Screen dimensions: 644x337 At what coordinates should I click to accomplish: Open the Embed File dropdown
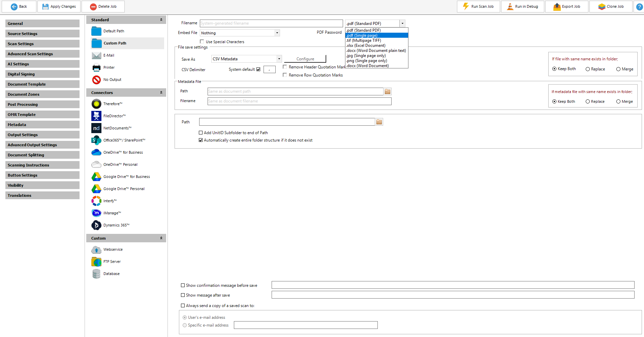tap(277, 33)
